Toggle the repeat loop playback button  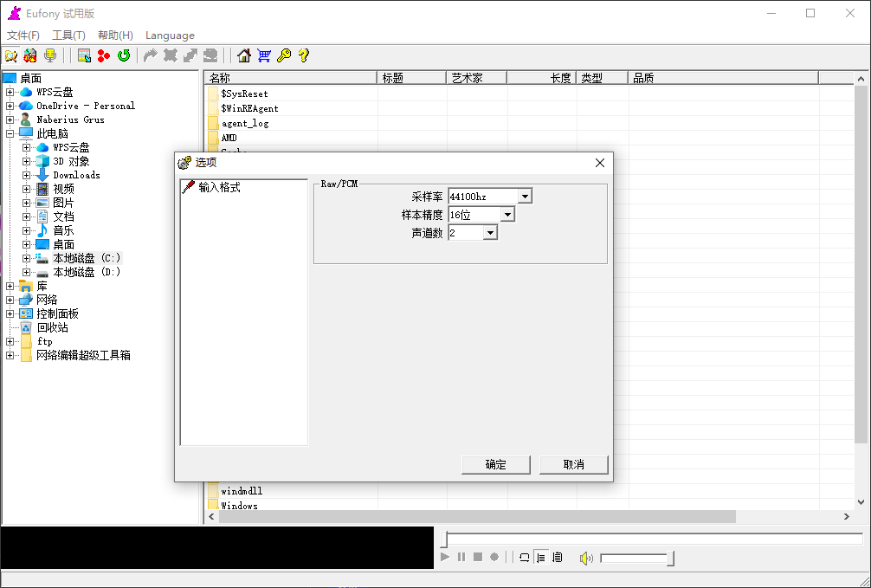[524, 558]
